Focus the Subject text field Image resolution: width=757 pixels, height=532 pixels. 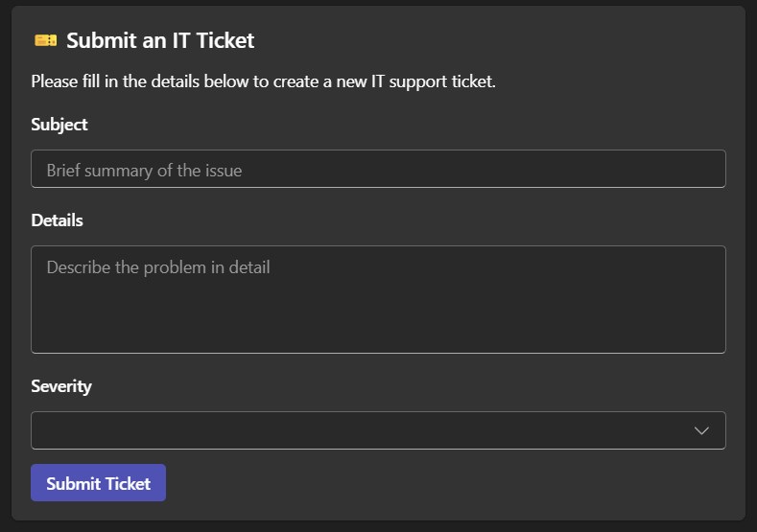378,169
